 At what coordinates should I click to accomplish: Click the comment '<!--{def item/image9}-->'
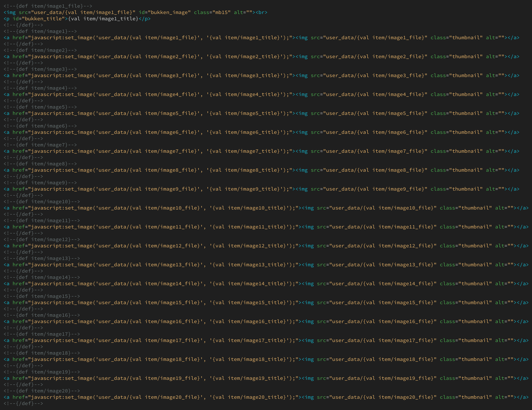click(40, 183)
